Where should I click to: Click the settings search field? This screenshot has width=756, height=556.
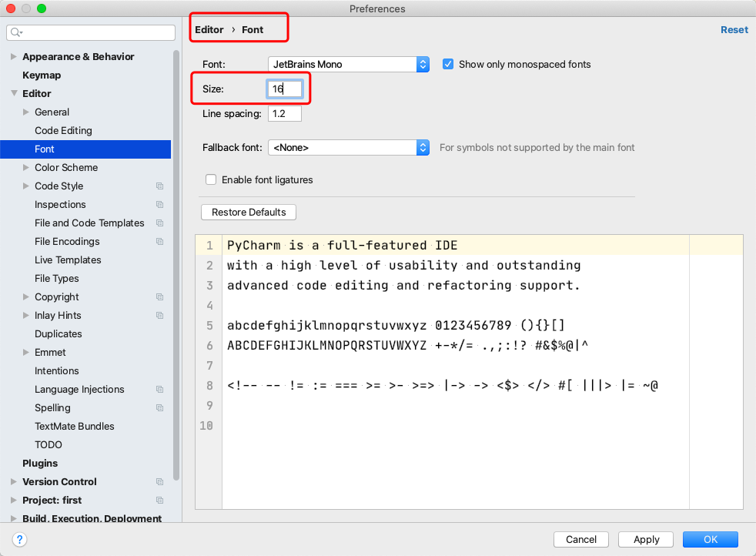click(91, 32)
